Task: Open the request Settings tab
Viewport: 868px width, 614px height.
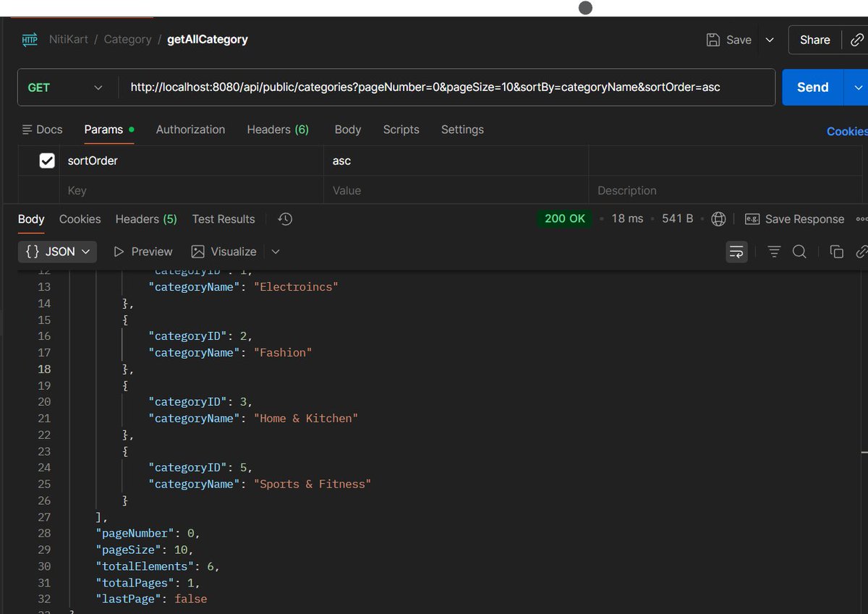Action: click(462, 129)
